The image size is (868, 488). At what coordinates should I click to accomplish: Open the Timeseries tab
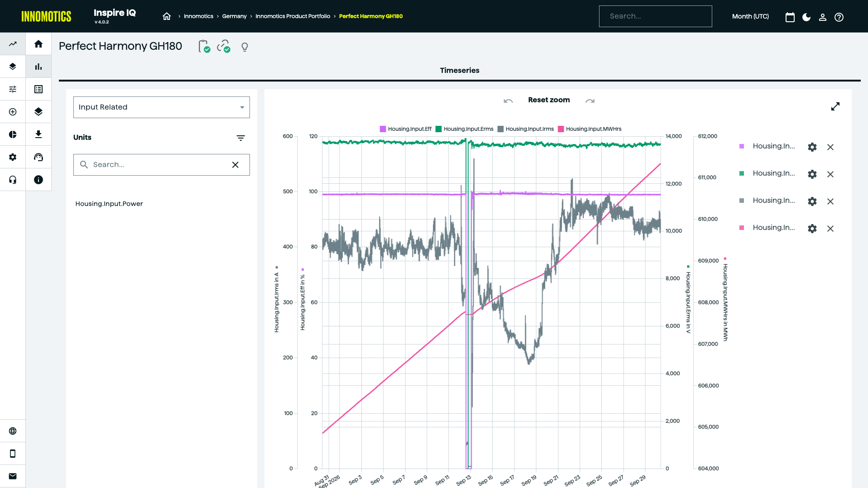[460, 71]
